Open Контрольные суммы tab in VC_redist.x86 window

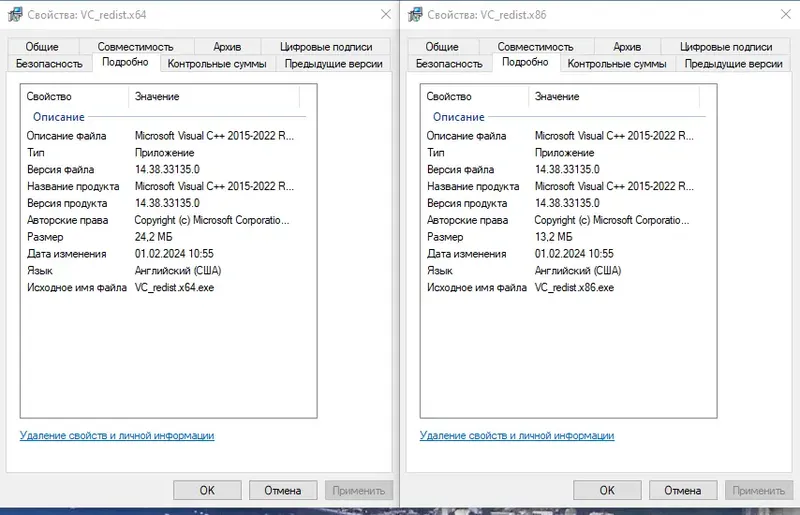tap(617, 64)
